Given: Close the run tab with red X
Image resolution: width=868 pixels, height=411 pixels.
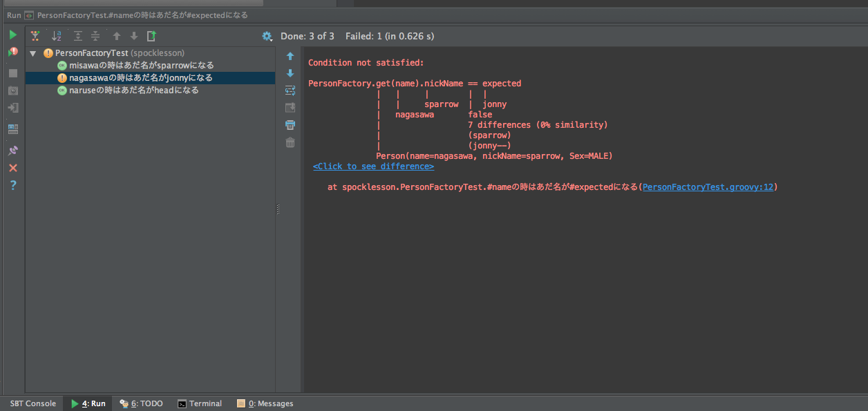Looking at the screenshot, I should tap(12, 168).
